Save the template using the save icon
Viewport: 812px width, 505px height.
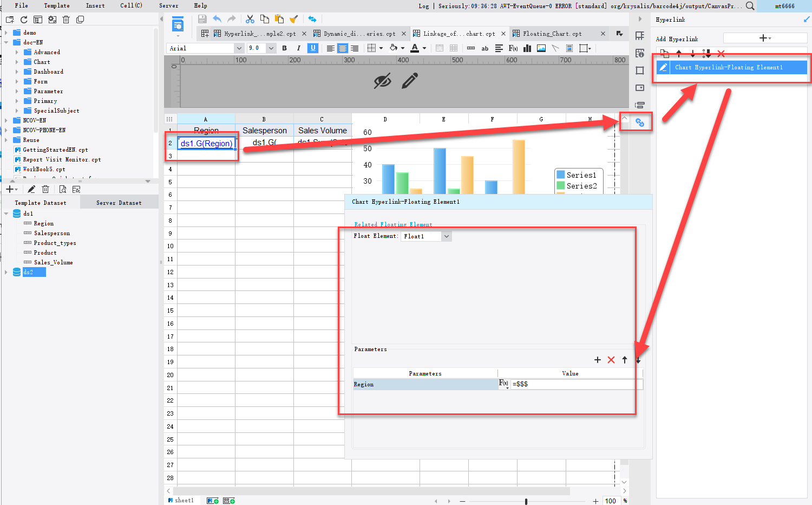pos(202,18)
